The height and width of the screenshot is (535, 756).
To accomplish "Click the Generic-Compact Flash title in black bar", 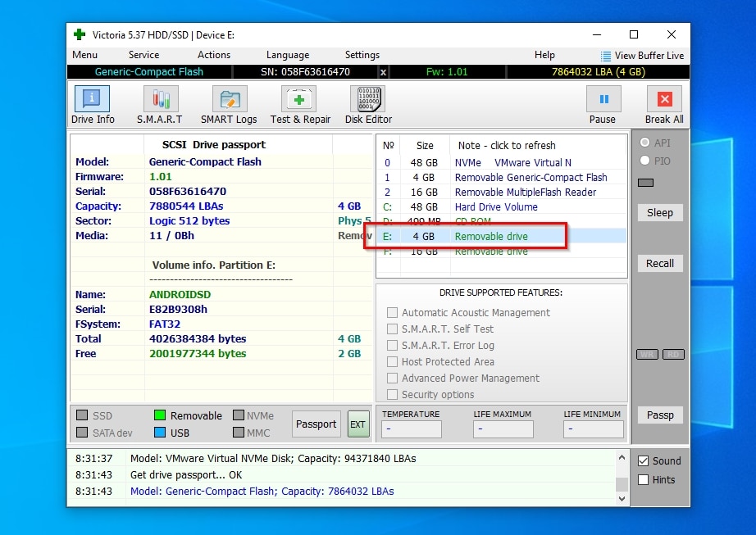I will (149, 72).
